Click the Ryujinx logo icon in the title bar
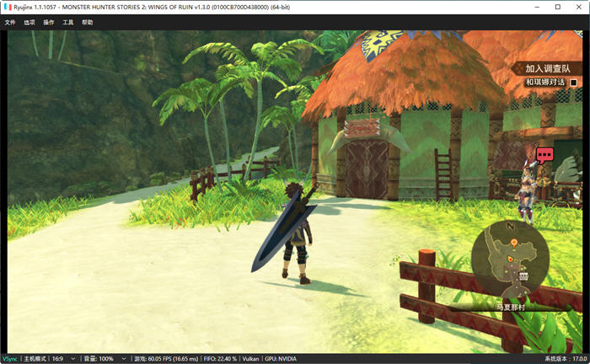Image resolution: width=590 pixels, height=364 pixels. point(8,7)
